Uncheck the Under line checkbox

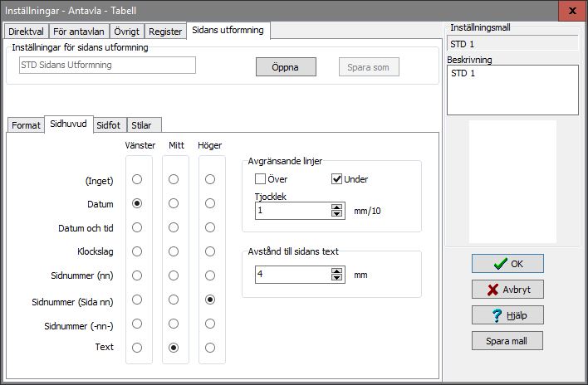[336, 179]
